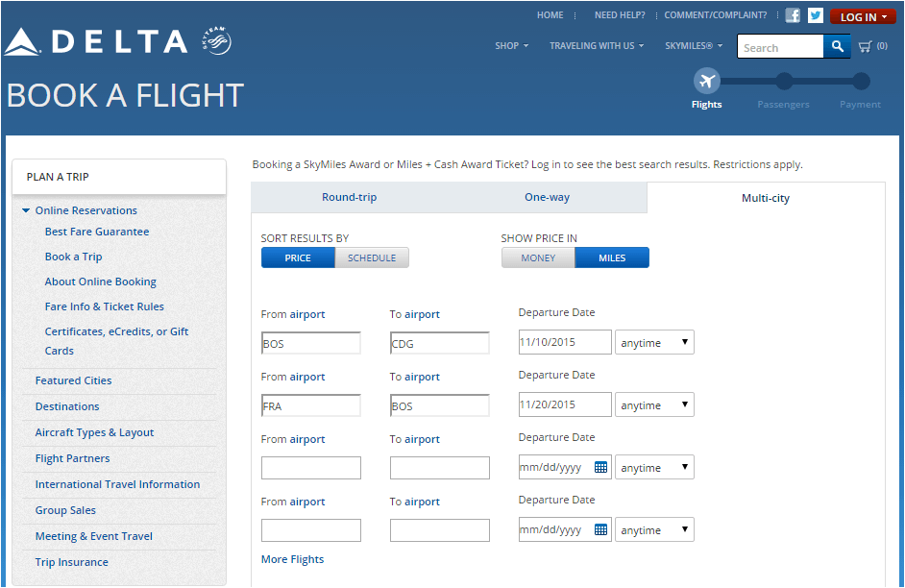
Task: Open time dropdown for 11/10/2015 flight
Action: tap(654, 342)
